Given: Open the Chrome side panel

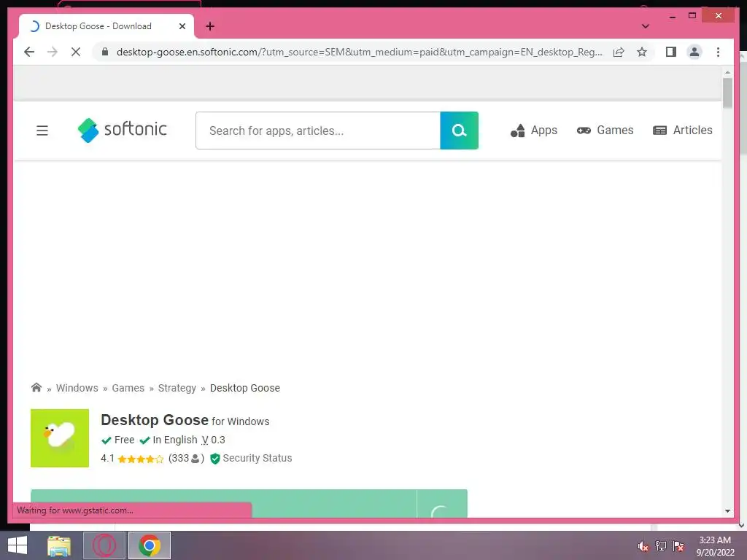Looking at the screenshot, I should [x=671, y=52].
